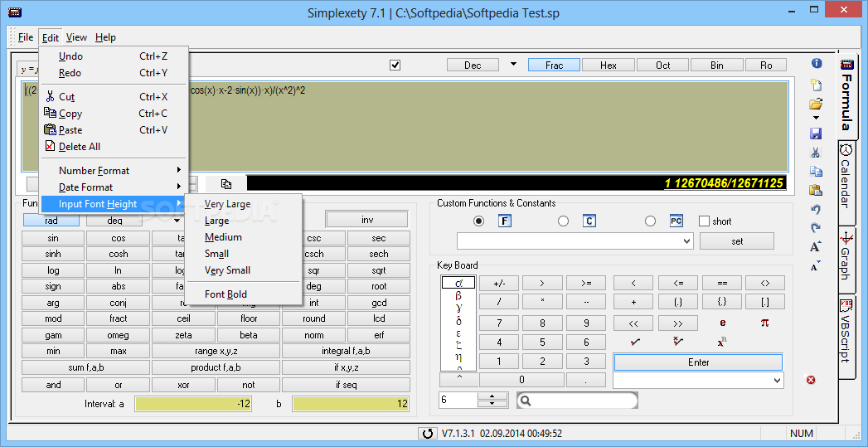The height and width of the screenshot is (447, 868).
Task: Select the radio button beside C icon
Action: (564, 221)
